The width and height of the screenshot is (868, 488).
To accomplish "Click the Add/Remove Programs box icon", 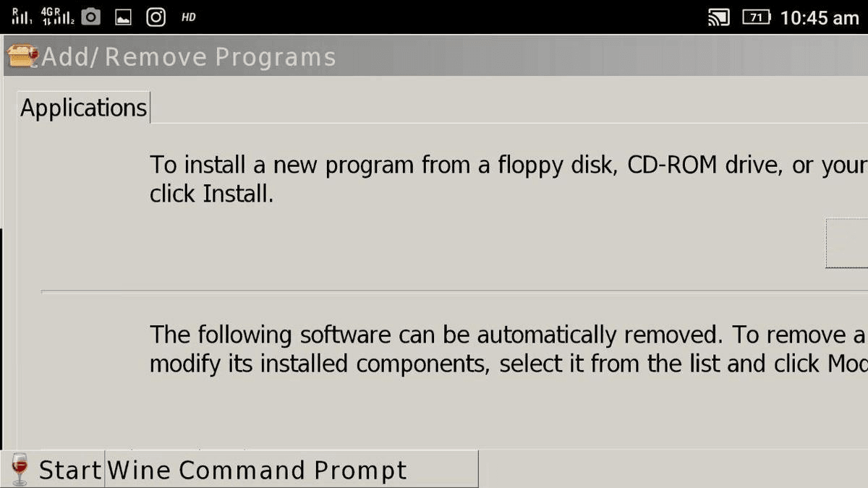I will tap(22, 56).
